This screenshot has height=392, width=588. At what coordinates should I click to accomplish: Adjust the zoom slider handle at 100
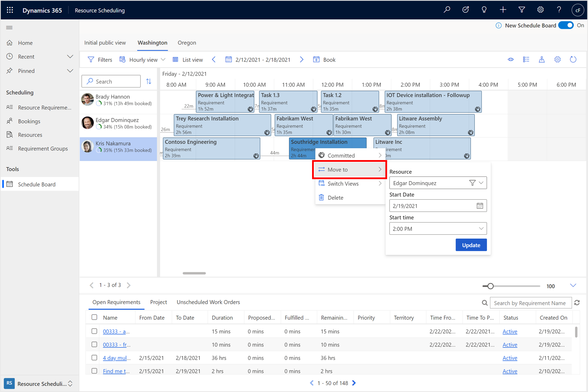click(x=490, y=286)
